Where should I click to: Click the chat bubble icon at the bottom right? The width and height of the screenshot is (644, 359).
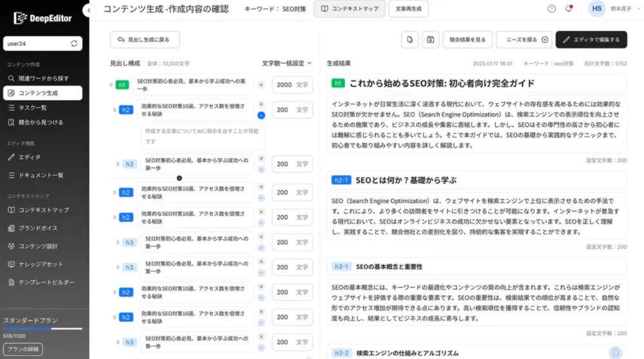[x=615, y=353]
